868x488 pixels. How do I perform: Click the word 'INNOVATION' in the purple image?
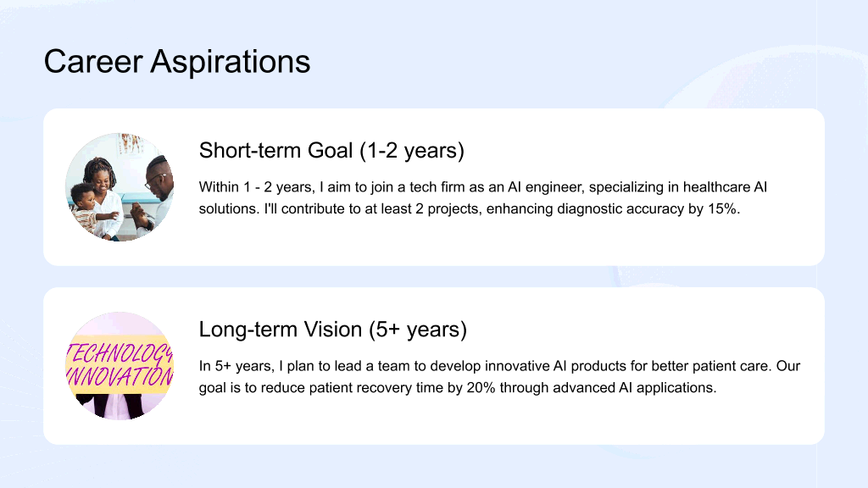tap(120, 377)
